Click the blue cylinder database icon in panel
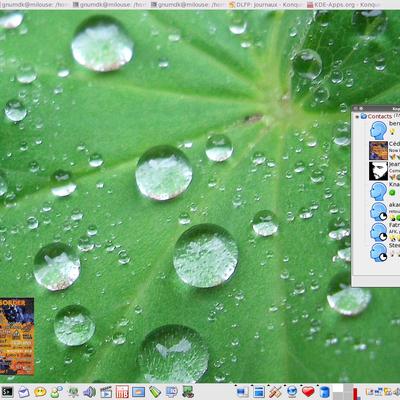 [325, 392]
